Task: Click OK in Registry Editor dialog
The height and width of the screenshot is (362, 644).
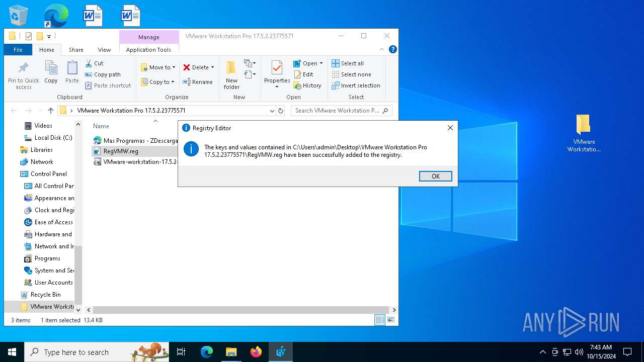Action: coord(435,176)
